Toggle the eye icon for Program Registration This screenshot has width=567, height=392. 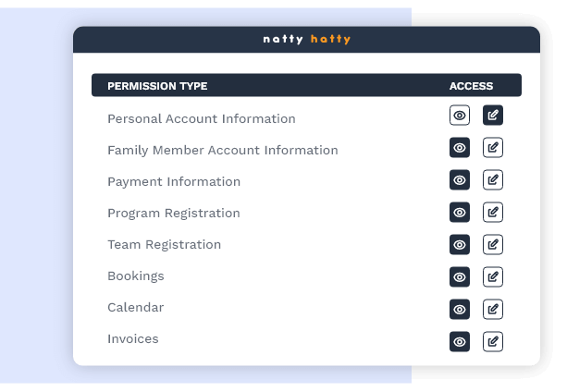(460, 213)
